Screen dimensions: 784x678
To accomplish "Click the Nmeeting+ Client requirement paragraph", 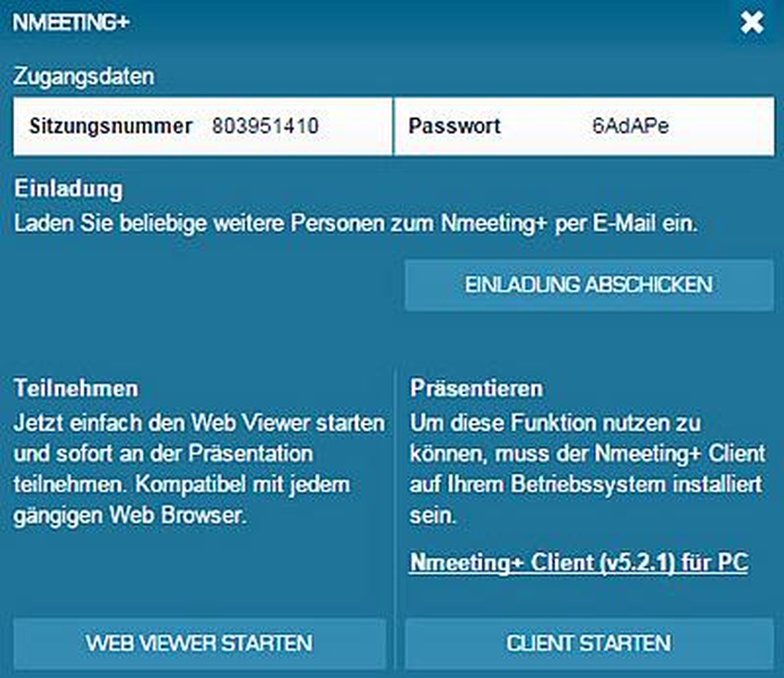I will (x=586, y=469).
